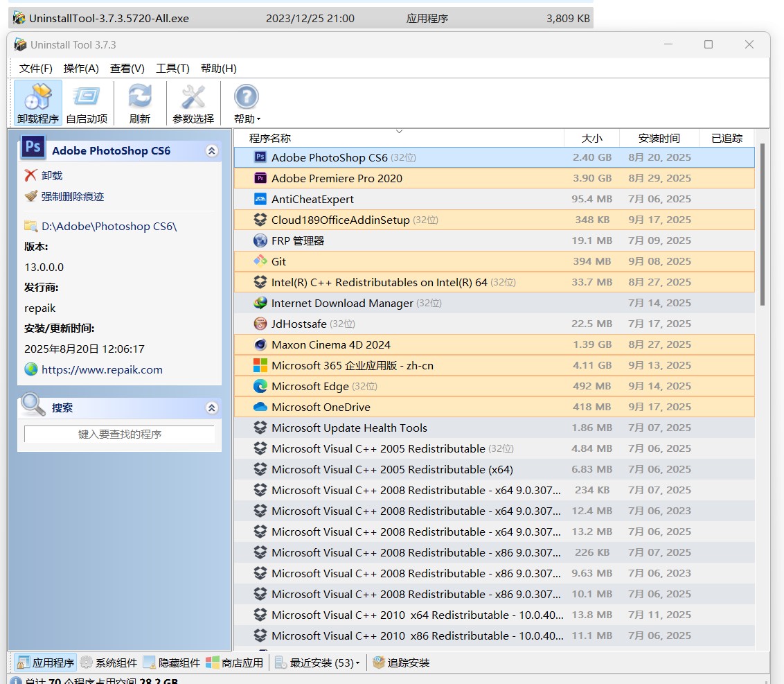Open the https://www.repaik.com link

(102, 369)
